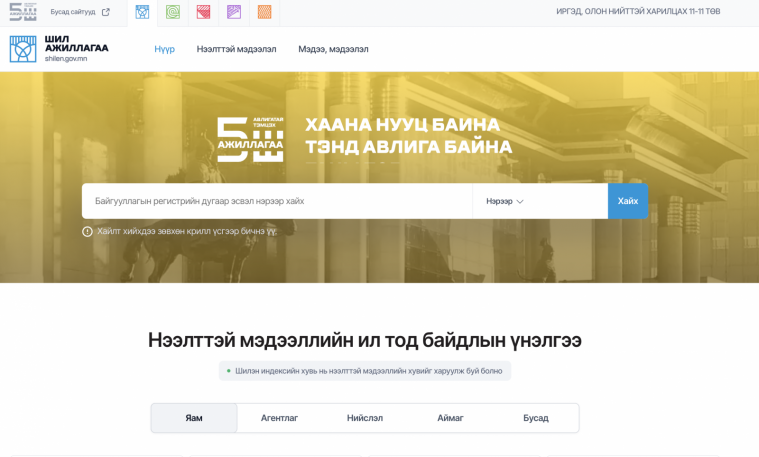Select the Яам tab
The width and height of the screenshot is (759, 457).
click(x=194, y=418)
